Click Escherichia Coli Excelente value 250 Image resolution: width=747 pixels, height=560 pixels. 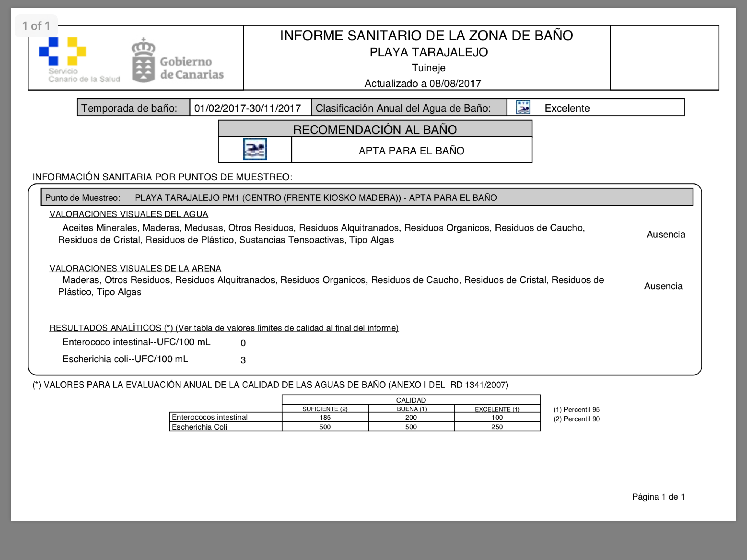tap(497, 427)
